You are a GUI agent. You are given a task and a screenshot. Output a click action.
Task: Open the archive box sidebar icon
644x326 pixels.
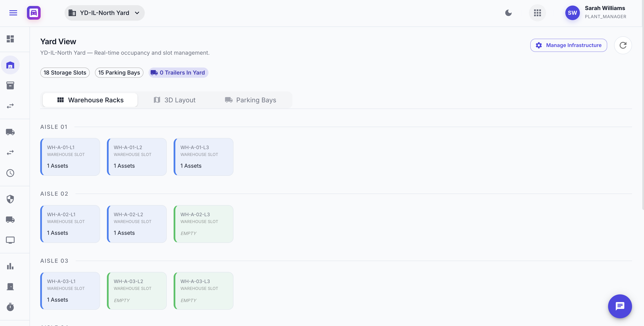[10, 85]
